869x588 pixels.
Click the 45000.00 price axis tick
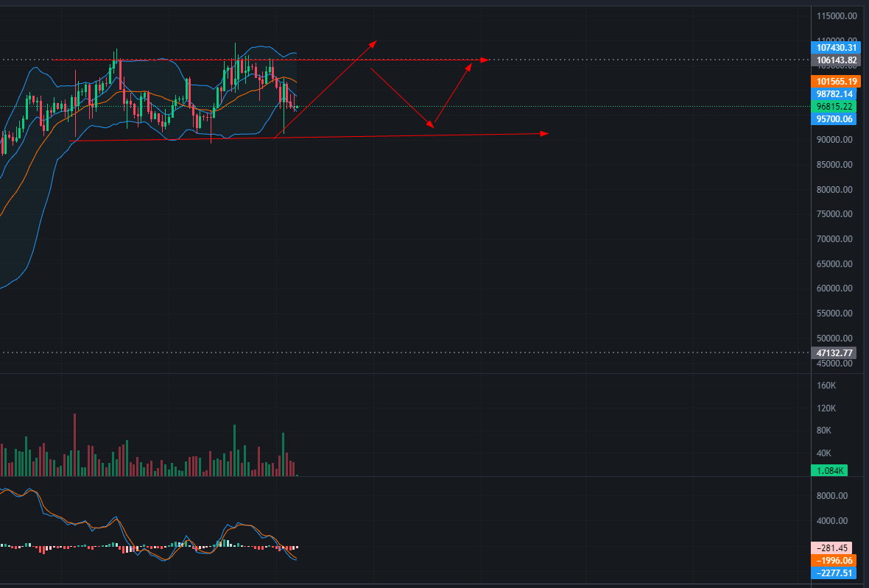point(834,364)
